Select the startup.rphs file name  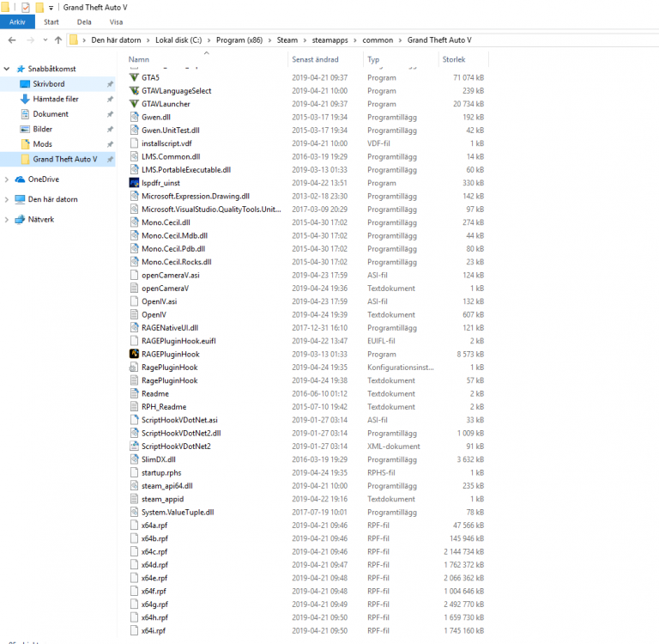point(161,472)
